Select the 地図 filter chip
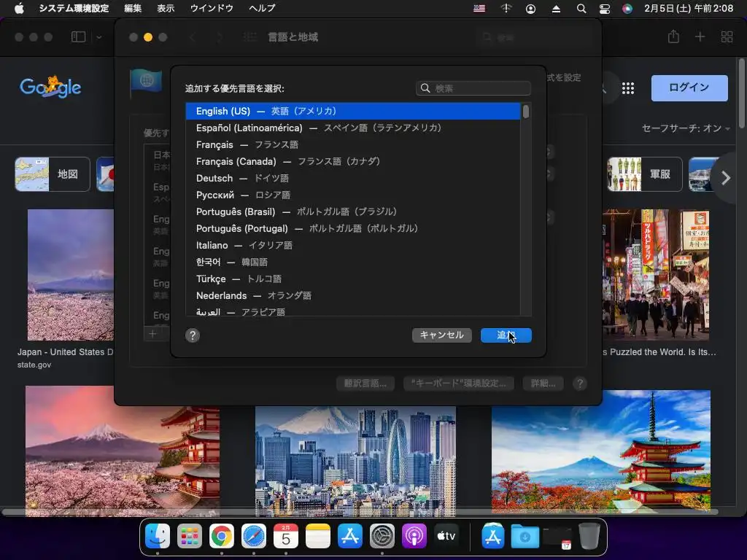 click(53, 174)
